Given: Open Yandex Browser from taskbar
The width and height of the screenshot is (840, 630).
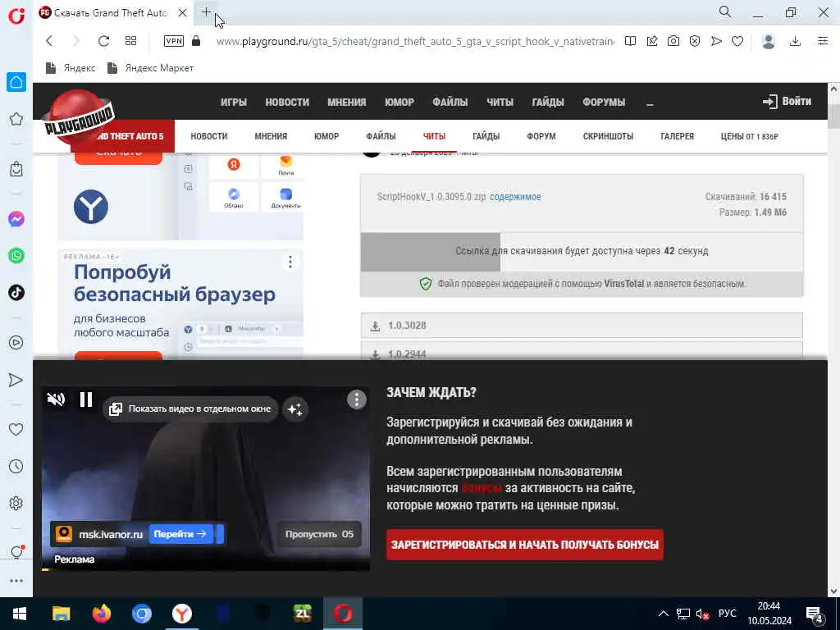Looking at the screenshot, I should (182, 614).
